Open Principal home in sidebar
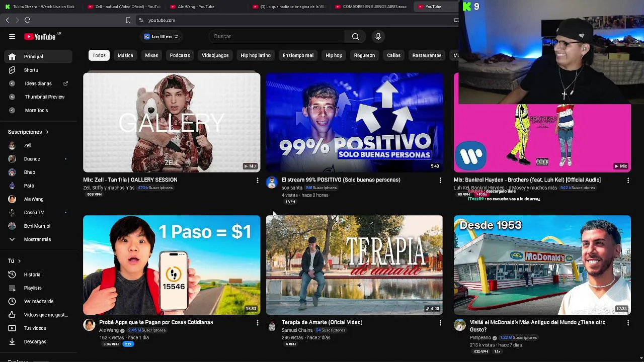This screenshot has width=644, height=362. tap(38, 56)
